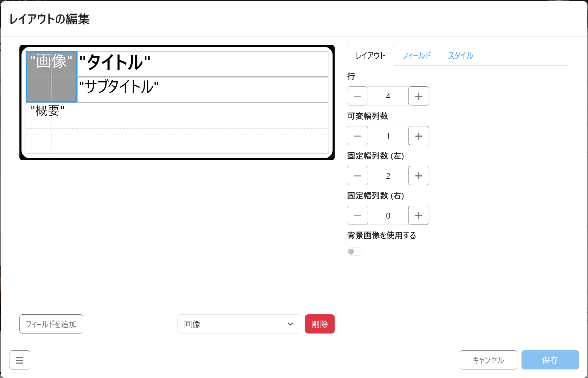Image resolution: width=588 pixels, height=378 pixels.
Task: Increase 固定幅列数 (右) value
Action: [418, 215]
